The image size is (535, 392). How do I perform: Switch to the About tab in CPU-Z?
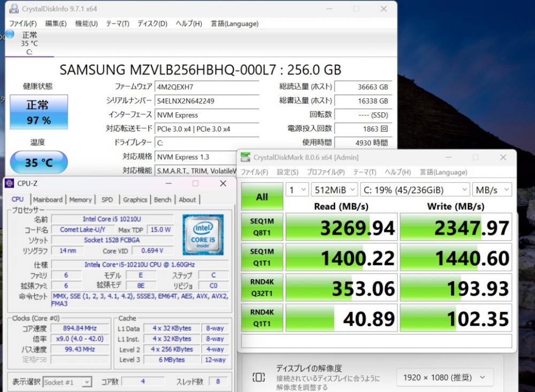coord(187,199)
